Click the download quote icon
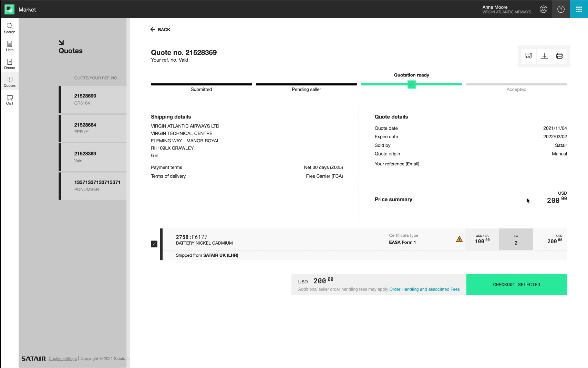588x368 pixels. coord(544,56)
